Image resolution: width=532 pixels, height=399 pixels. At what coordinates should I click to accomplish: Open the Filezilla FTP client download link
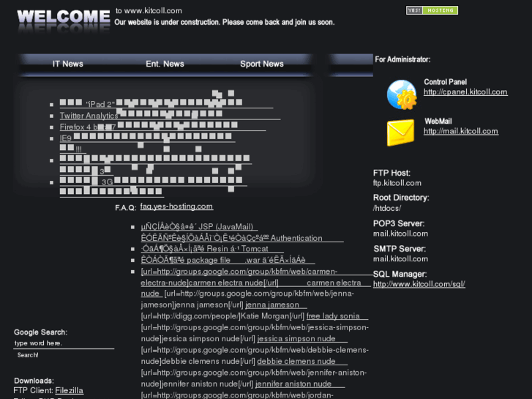[x=70, y=390]
